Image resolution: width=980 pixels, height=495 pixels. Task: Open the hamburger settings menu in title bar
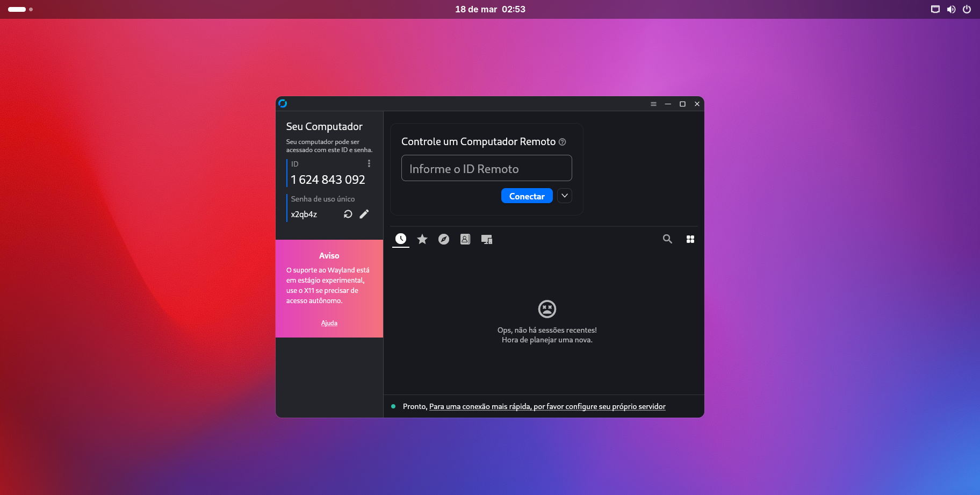coord(653,104)
